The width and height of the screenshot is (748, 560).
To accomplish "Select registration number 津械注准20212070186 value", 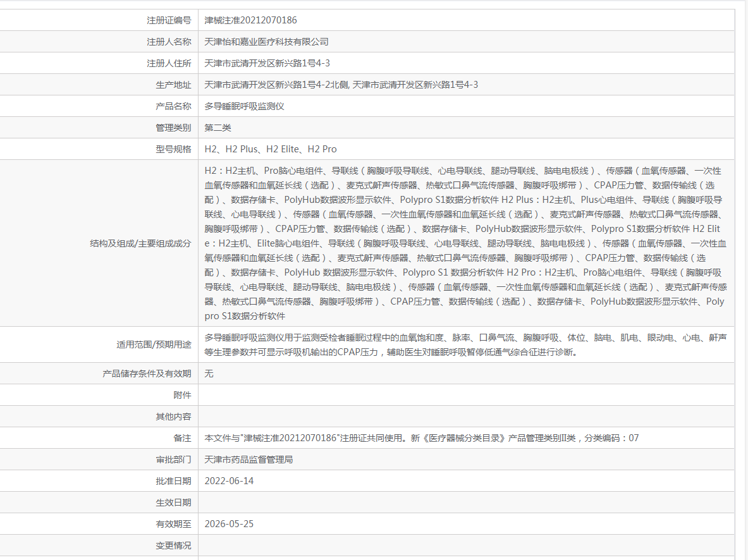I will point(250,20).
